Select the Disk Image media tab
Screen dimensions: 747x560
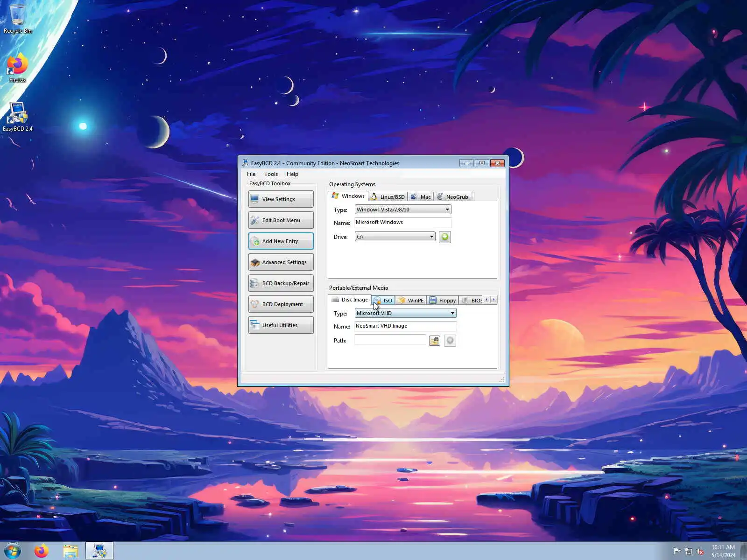[x=350, y=300]
